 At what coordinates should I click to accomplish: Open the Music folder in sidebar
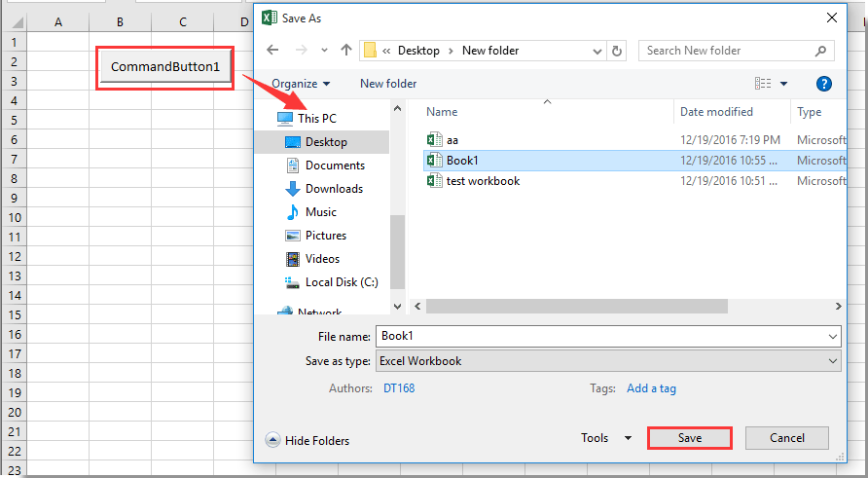[x=320, y=212]
